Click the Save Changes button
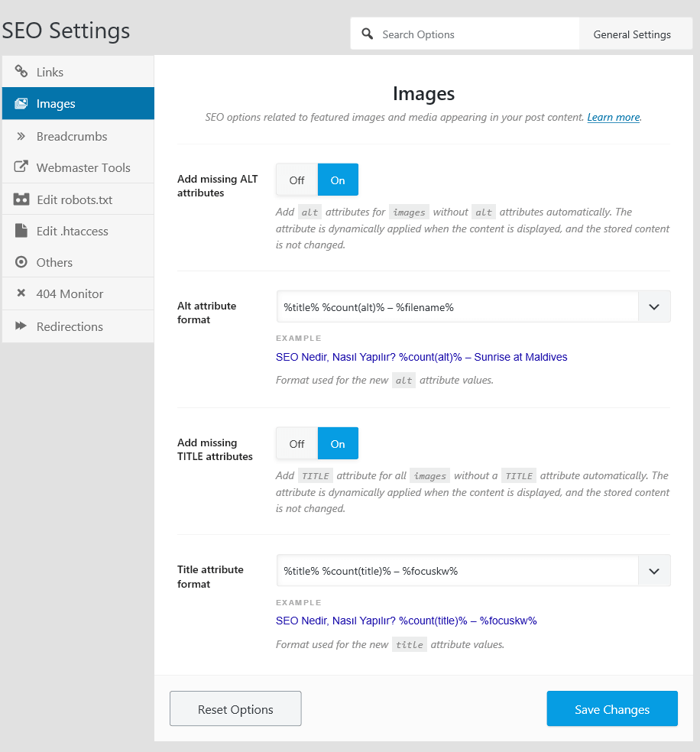This screenshot has width=700, height=752. point(612,709)
